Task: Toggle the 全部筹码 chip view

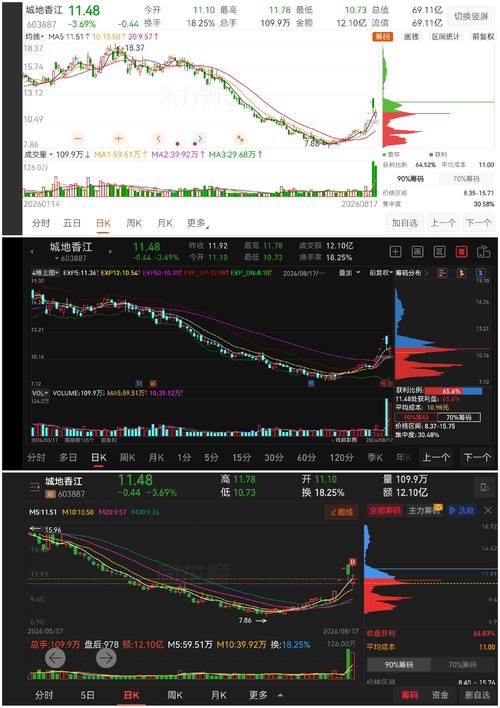Action: click(x=385, y=511)
